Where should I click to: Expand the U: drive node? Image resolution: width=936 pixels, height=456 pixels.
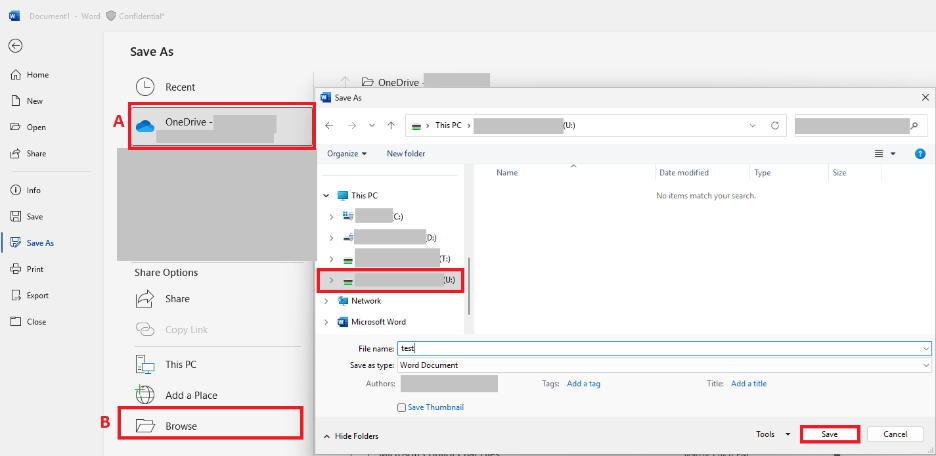pos(331,280)
